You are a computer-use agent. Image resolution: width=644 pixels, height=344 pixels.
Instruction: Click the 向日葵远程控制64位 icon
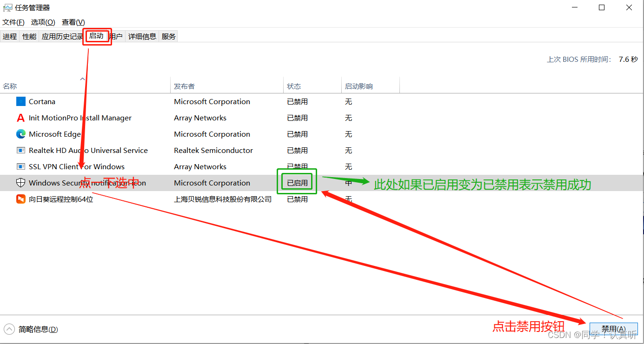[x=21, y=199]
